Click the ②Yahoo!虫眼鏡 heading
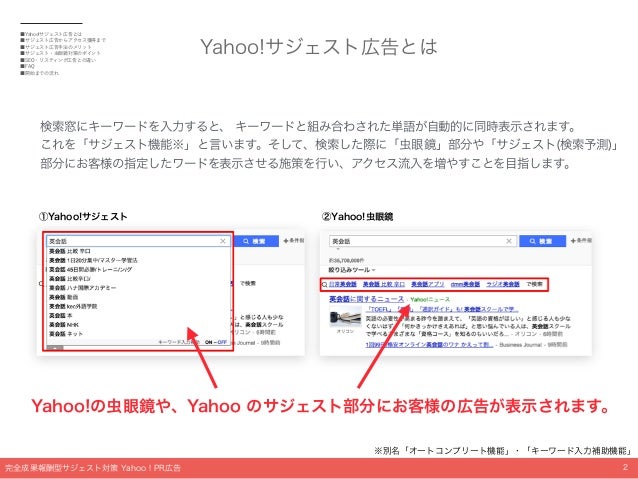The width and height of the screenshot is (638, 479). pyautogui.click(x=357, y=217)
